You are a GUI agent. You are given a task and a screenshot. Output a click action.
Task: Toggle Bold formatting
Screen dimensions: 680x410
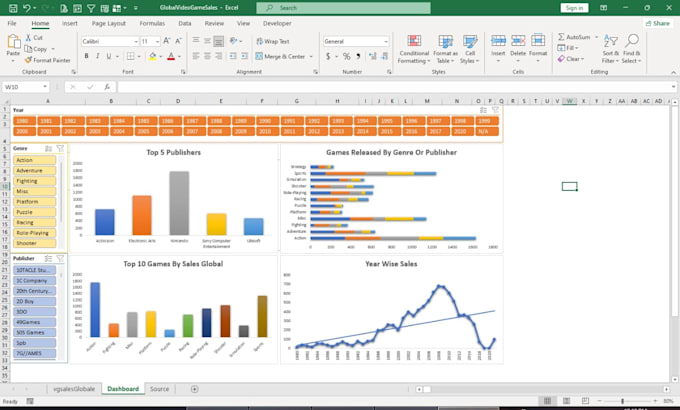click(x=85, y=57)
